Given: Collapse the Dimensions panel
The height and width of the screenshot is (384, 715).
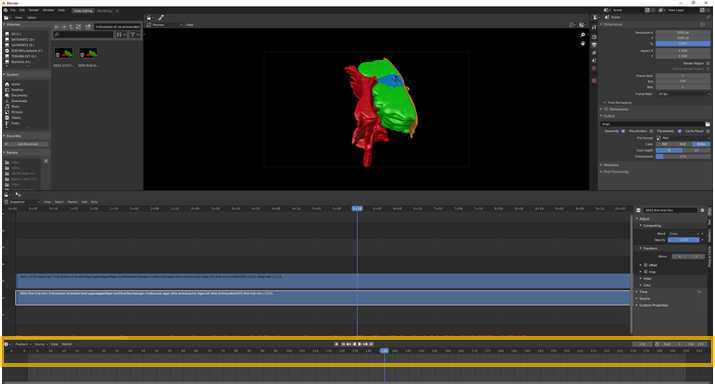Looking at the screenshot, I should pos(614,24).
